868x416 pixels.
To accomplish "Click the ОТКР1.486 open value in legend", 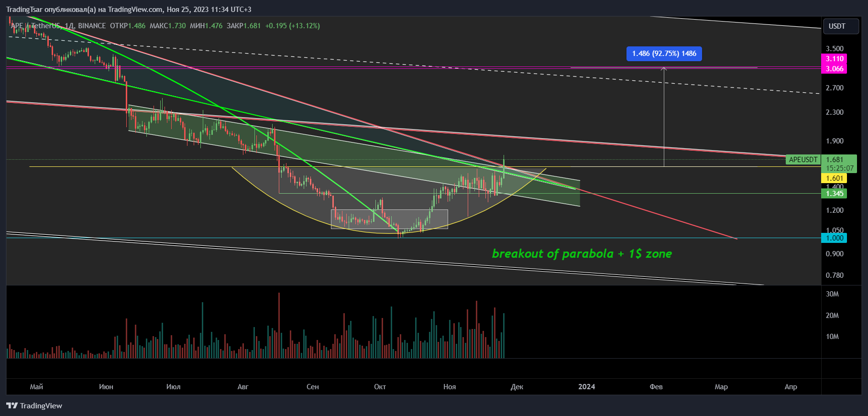I will (128, 26).
